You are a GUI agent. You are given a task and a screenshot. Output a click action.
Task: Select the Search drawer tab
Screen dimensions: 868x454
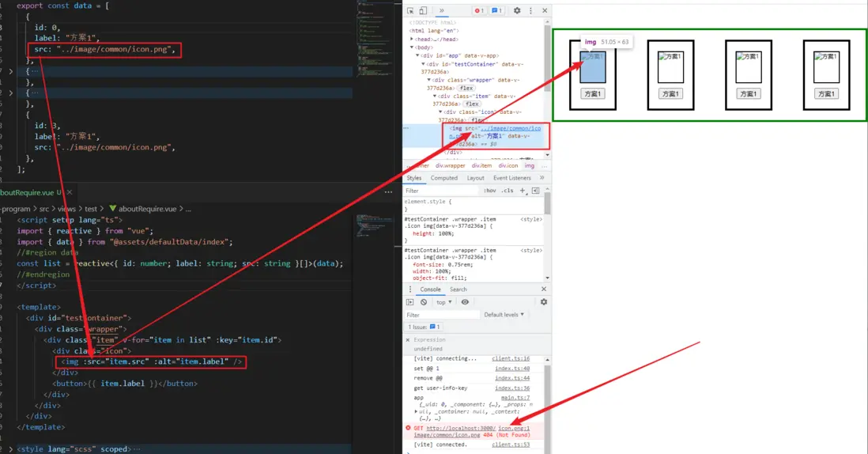click(x=458, y=289)
